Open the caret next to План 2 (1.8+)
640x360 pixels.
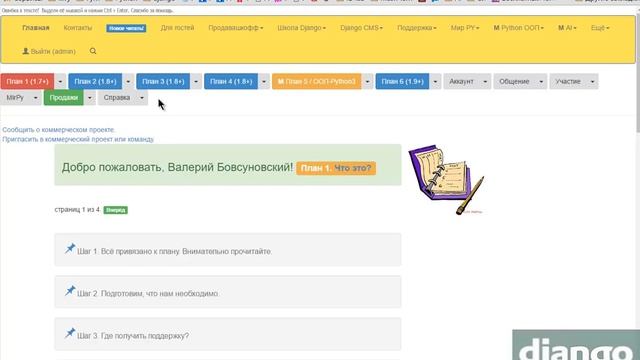pyautogui.click(x=128, y=81)
